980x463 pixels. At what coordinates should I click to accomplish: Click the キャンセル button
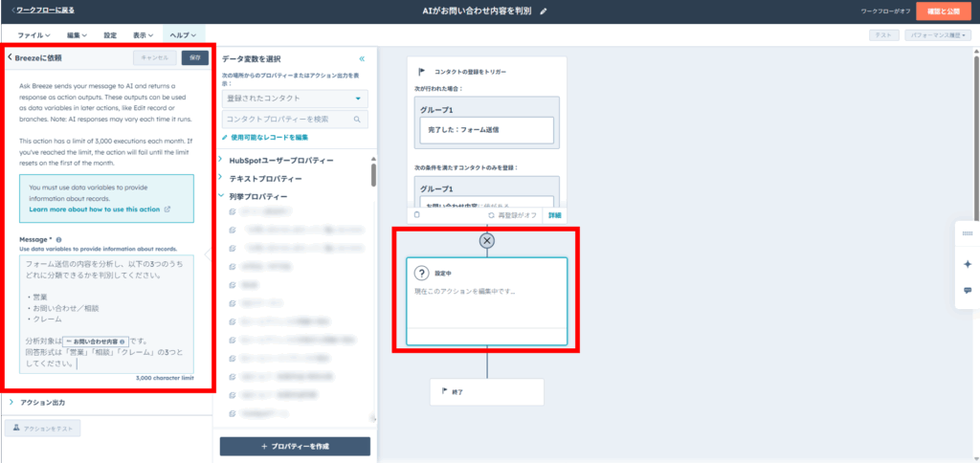coord(154,57)
